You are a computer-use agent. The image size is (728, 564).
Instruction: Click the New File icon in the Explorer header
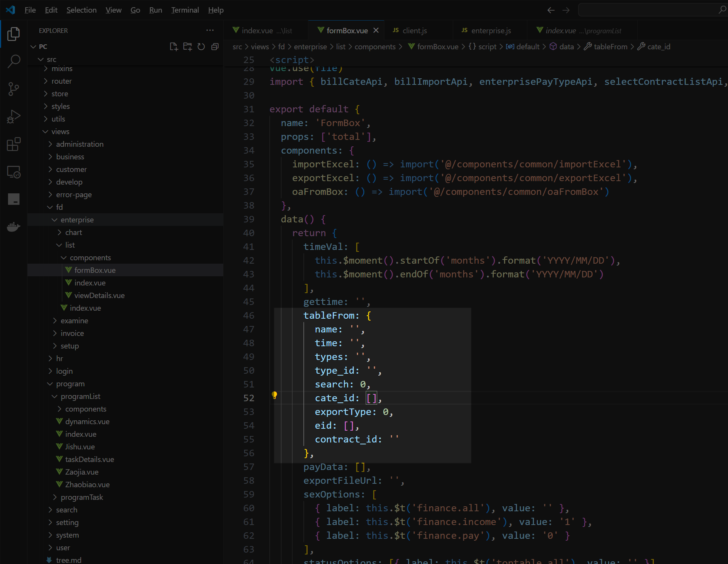click(174, 47)
